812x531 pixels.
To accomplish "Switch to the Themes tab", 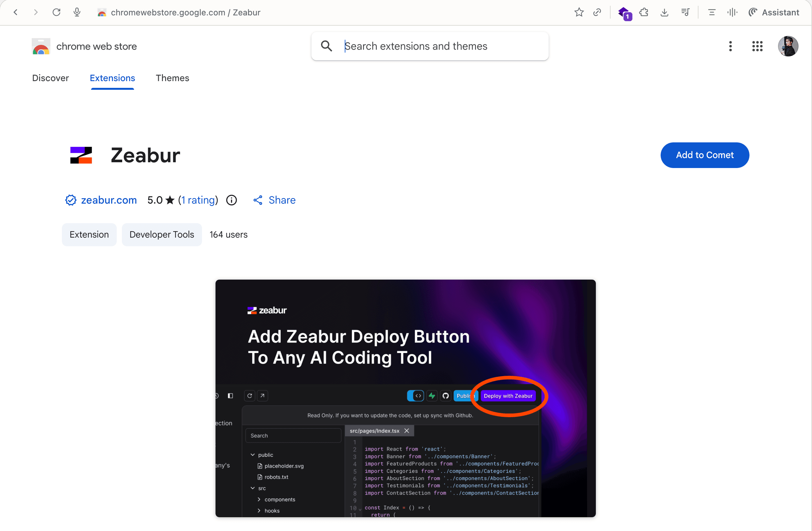I will [172, 78].
